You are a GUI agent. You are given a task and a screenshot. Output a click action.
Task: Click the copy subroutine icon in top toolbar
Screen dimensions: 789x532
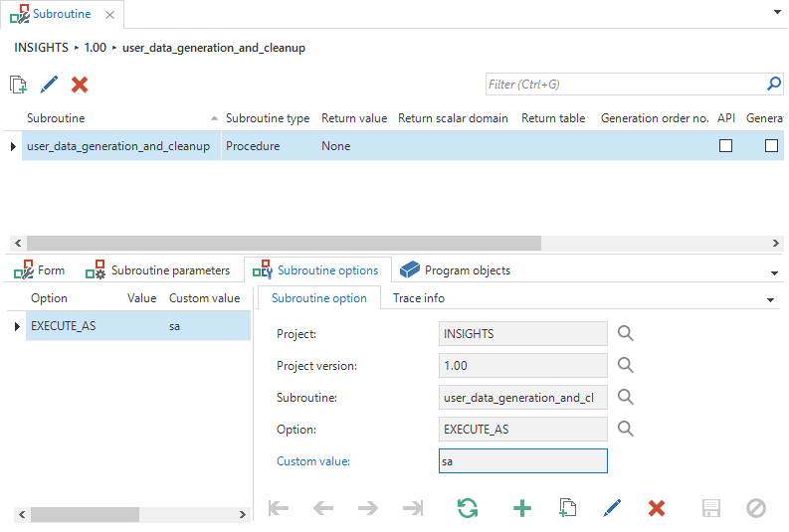(18, 86)
